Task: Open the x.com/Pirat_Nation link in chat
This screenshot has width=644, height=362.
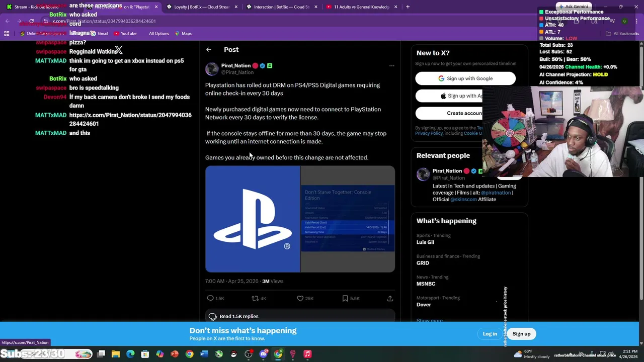Action: point(130,120)
